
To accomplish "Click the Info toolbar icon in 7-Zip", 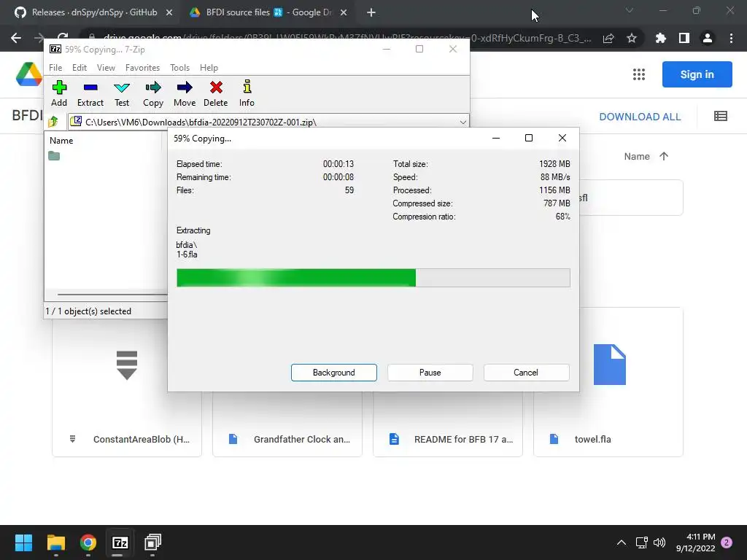I will [247, 93].
